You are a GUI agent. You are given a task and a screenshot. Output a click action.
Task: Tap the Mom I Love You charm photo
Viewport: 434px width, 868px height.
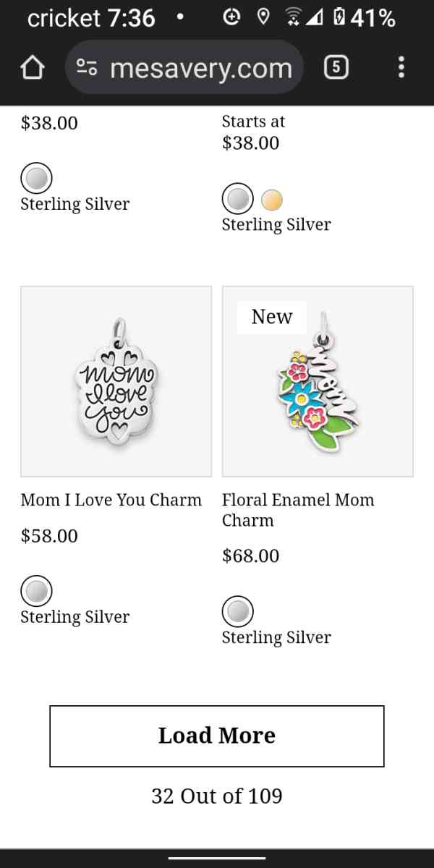tap(116, 381)
